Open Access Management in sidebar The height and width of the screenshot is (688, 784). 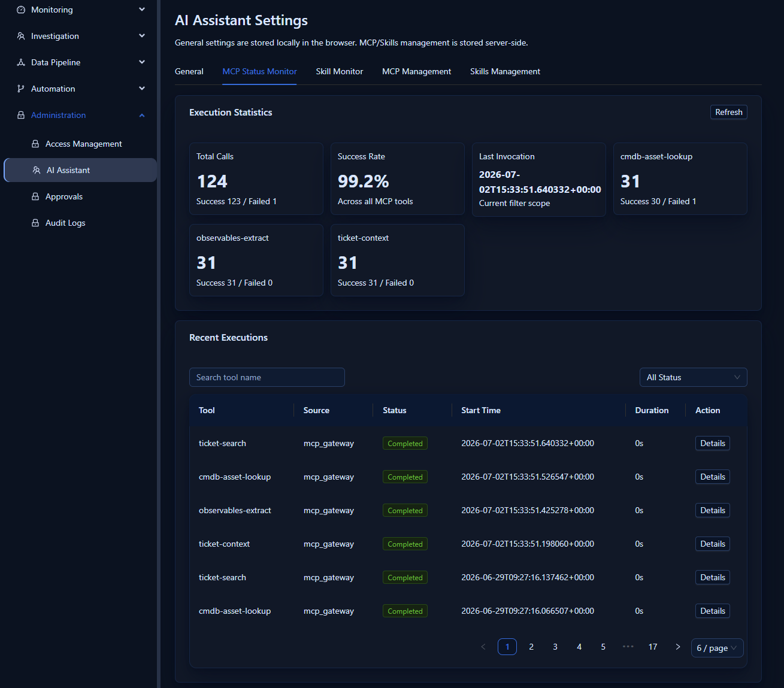pos(80,144)
